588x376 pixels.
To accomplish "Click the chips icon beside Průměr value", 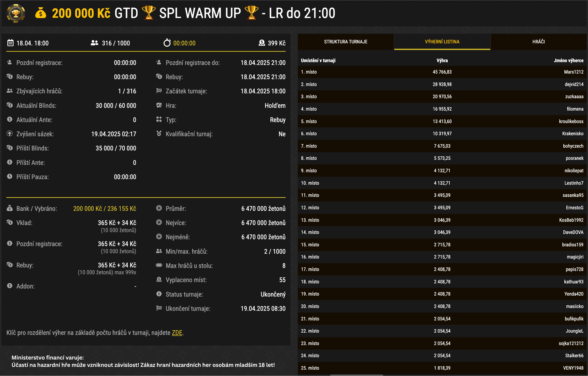I will [159, 208].
